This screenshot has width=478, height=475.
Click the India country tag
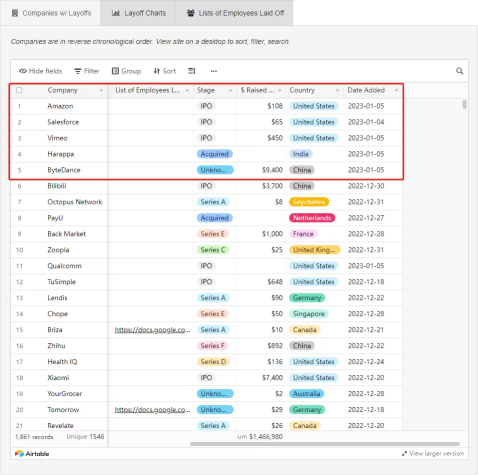[x=300, y=154]
